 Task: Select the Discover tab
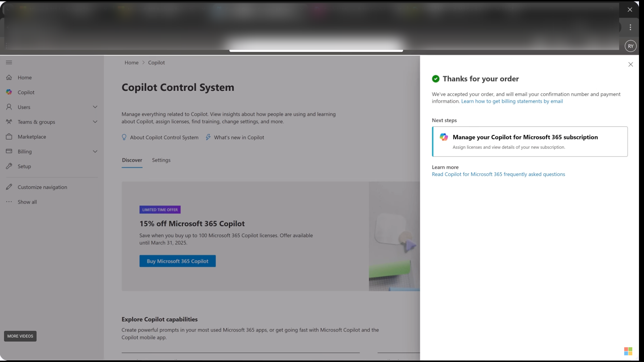[132, 160]
